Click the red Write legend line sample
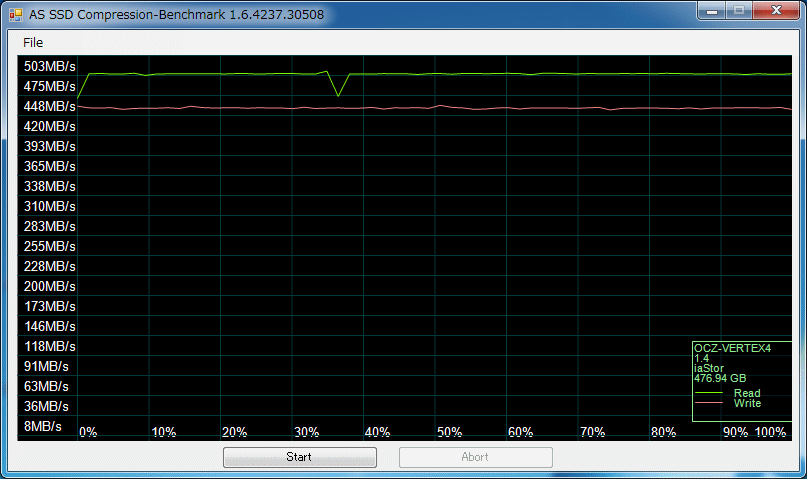Viewport: 807px width, 479px height. (709, 403)
